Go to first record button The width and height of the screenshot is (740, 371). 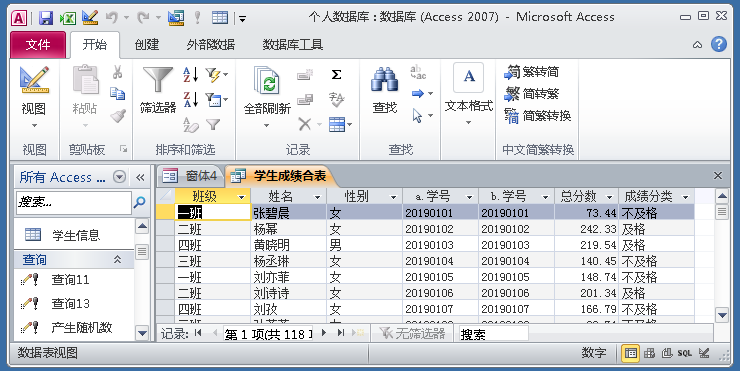198,333
